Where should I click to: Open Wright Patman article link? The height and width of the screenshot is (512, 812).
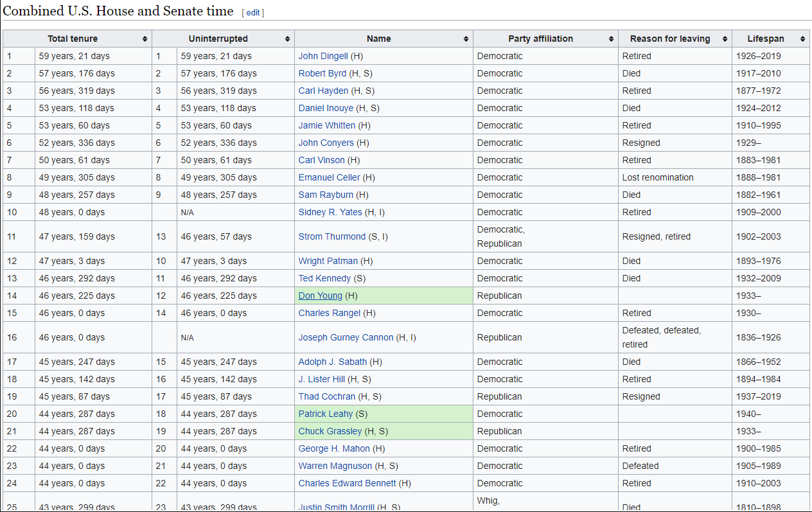coord(328,261)
